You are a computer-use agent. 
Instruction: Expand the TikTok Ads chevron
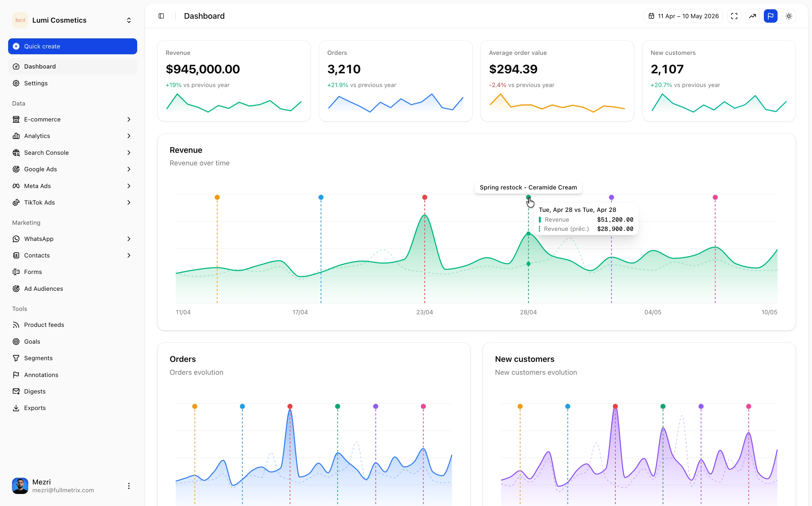129,202
